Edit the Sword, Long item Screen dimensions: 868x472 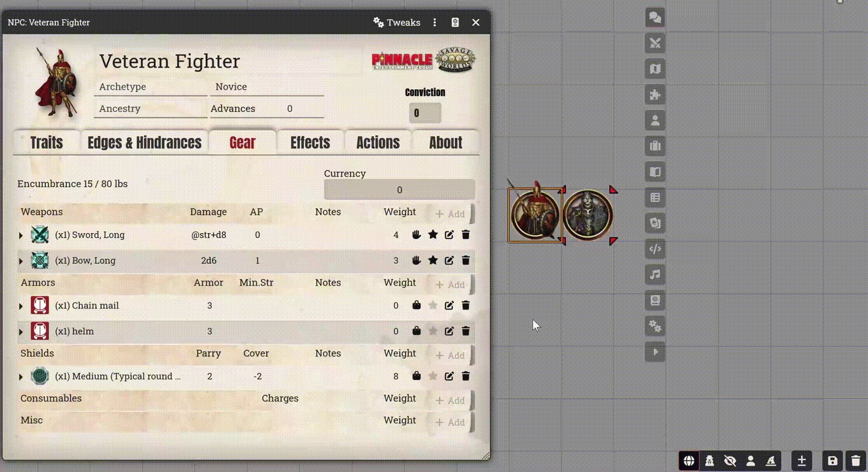[x=449, y=235]
